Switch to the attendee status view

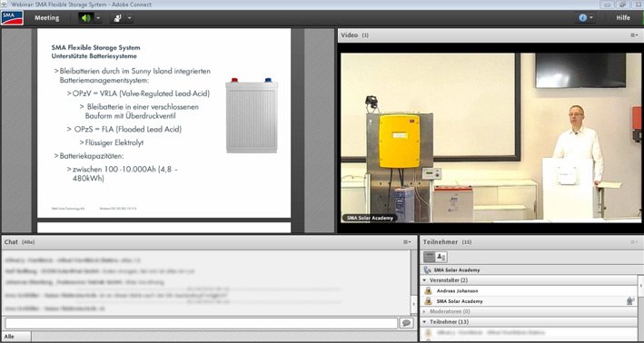[x=441, y=258]
